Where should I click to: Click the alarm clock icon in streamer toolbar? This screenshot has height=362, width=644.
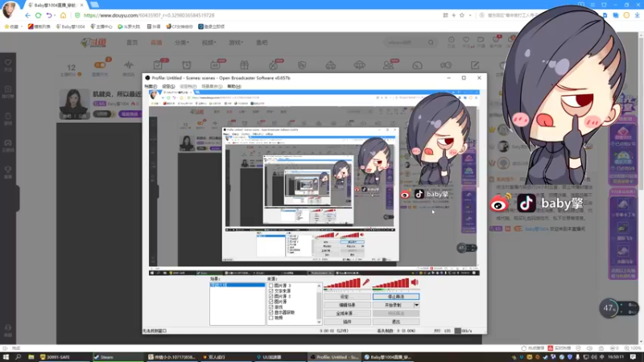point(187,65)
